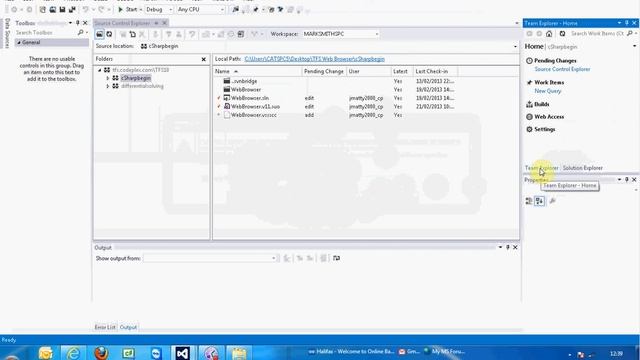Switch to the Team Explorer tab

click(x=541, y=168)
